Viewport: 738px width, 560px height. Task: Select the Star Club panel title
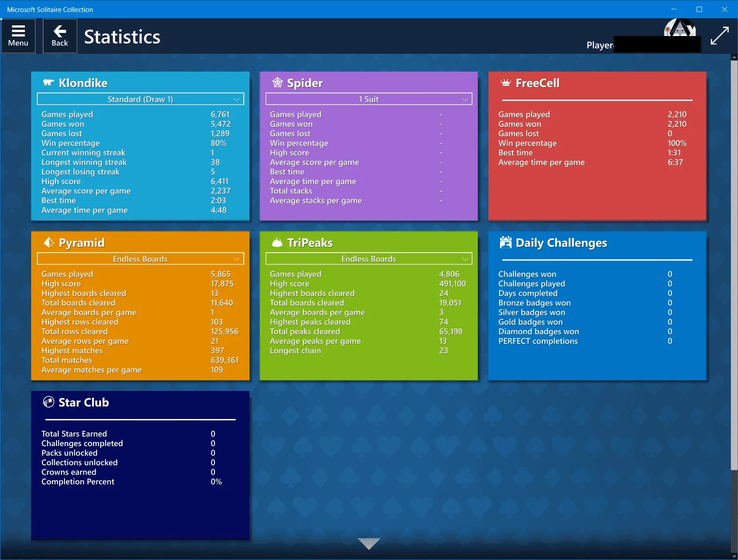click(x=84, y=403)
